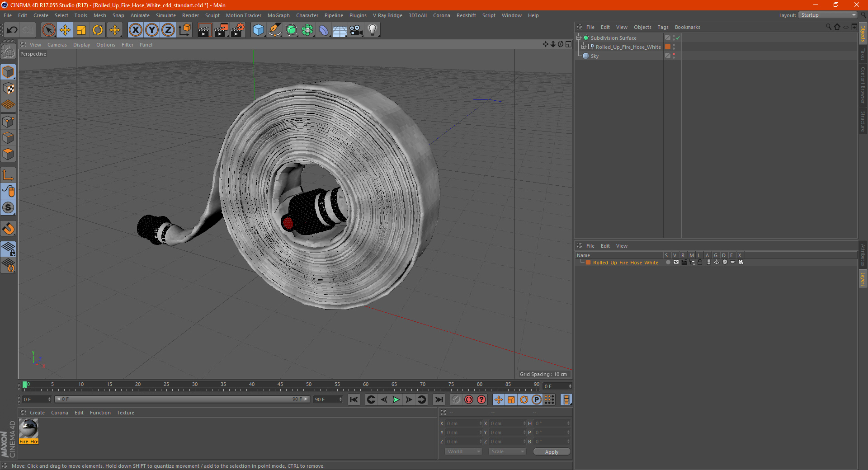
Task: Toggle solo for Rolled_Up_Fire_Hose_White layer
Action: tap(668, 263)
